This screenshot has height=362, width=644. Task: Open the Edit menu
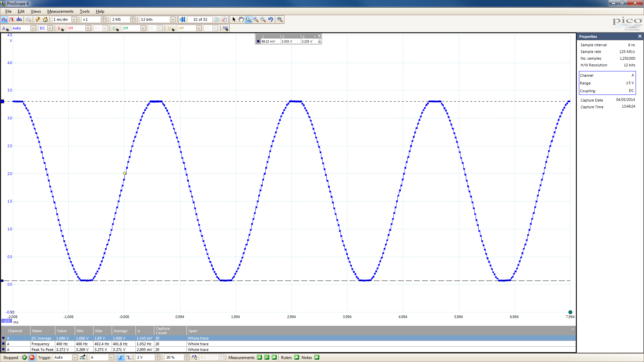click(21, 11)
